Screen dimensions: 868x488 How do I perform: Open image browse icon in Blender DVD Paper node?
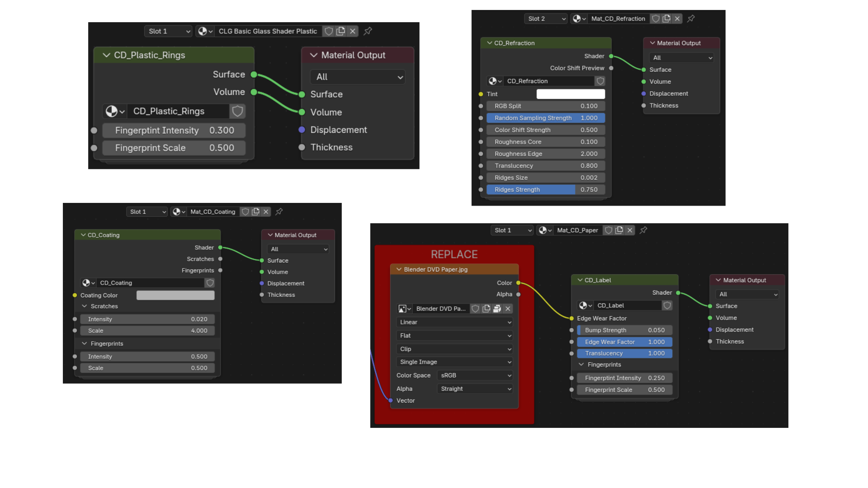coord(404,309)
